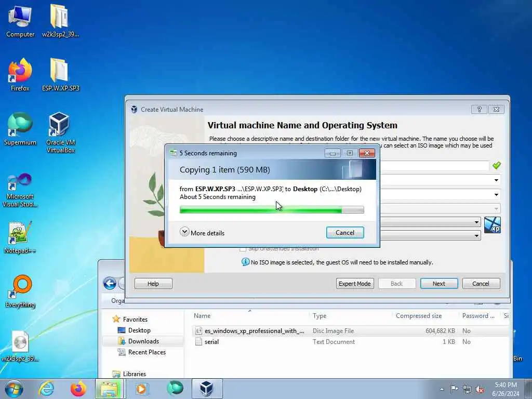Sort by Compressed size column
The width and height of the screenshot is (532, 399).
pyautogui.click(x=419, y=316)
